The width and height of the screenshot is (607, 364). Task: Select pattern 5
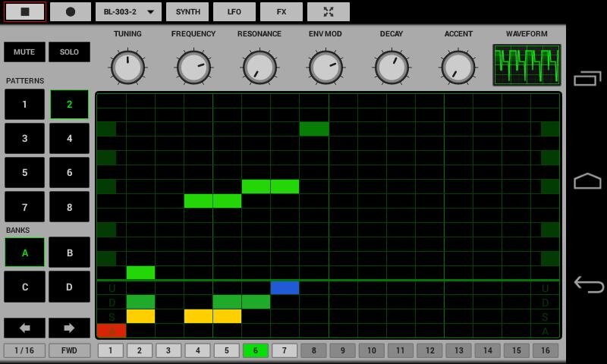[24, 173]
